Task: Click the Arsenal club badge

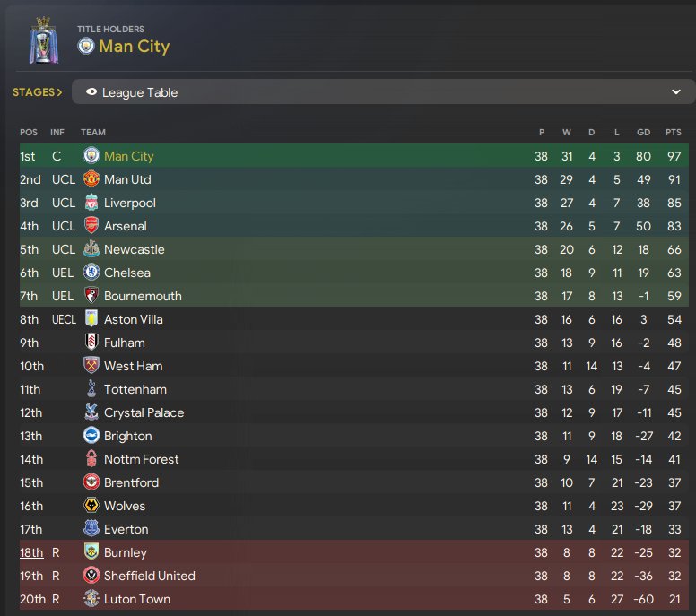Action: pyautogui.click(x=91, y=226)
